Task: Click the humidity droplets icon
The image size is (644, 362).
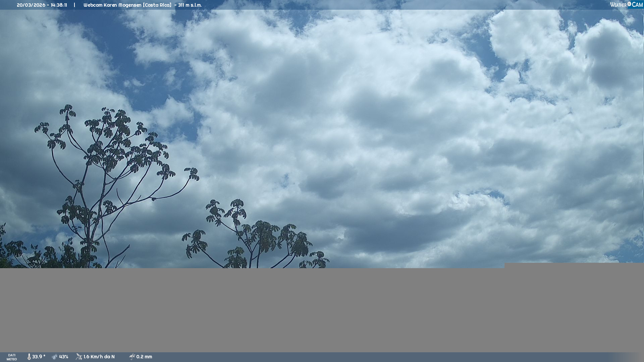Action: point(55,357)
